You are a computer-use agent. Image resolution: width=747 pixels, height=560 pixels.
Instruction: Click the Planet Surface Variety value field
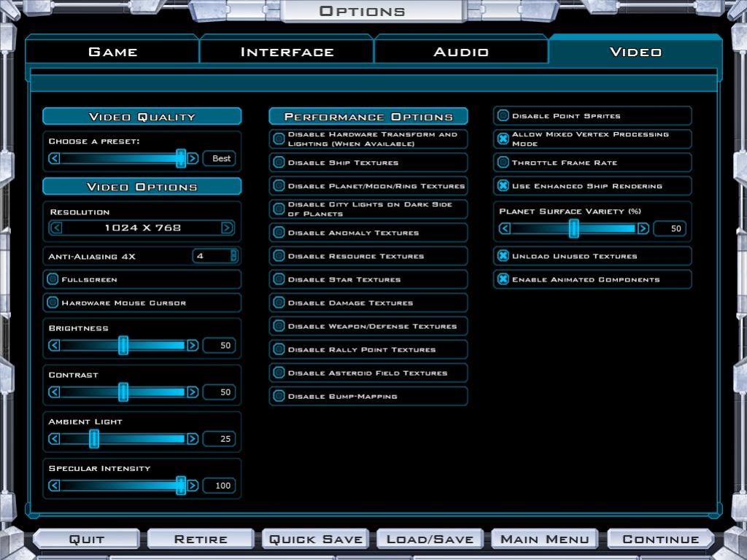point(670,228)
